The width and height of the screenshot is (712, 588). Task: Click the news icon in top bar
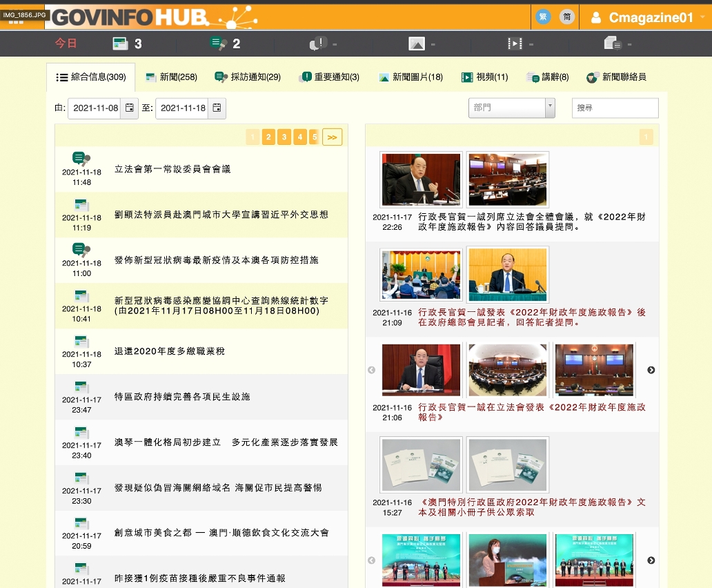[x=121, y=44]
